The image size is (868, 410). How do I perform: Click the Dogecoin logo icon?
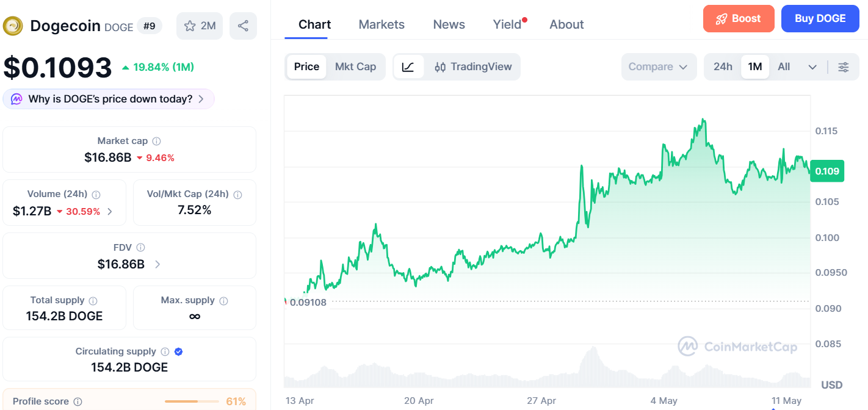[13, 26]
